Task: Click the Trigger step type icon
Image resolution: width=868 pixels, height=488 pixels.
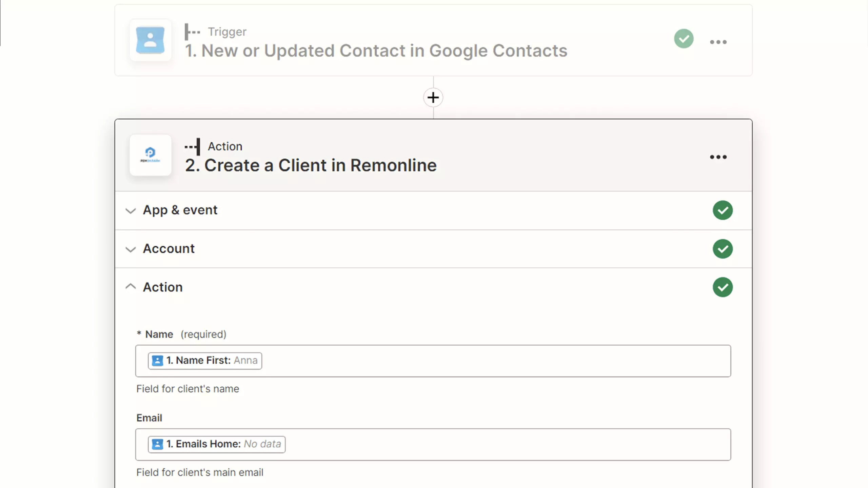Action: click(x=192, y=32)
